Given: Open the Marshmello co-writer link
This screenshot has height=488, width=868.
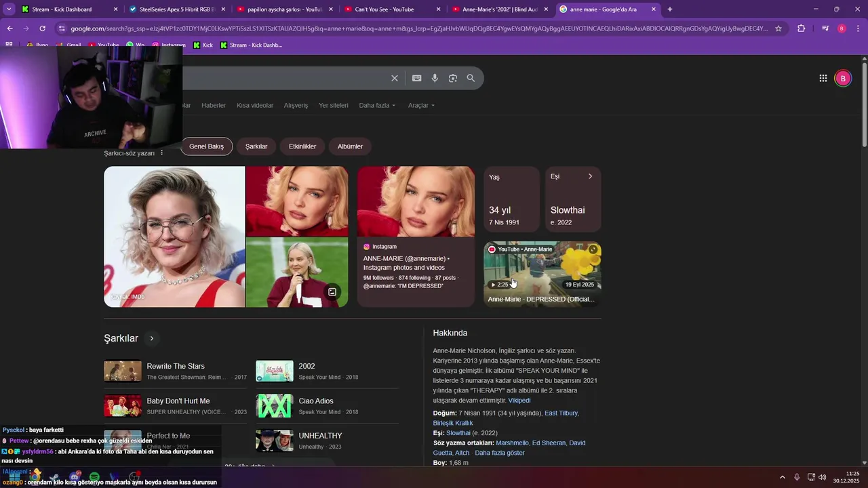Looking at the screenshot, I should click(512, 443).
